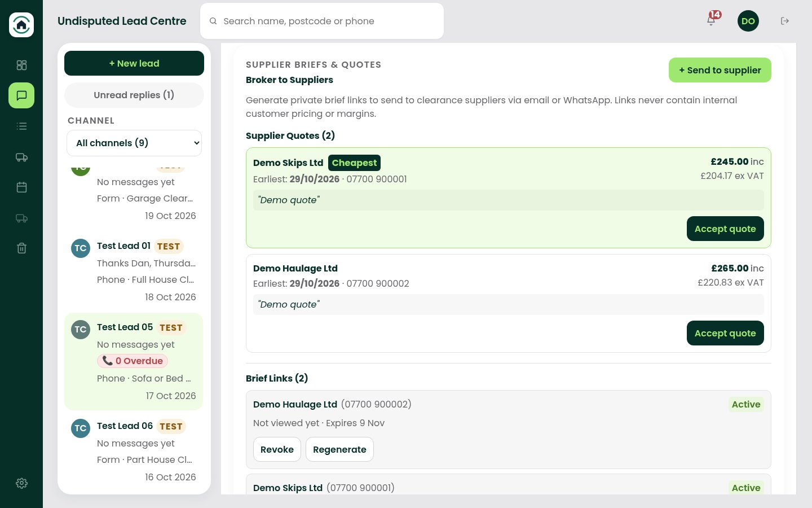Click Active status on Demo Skips link

click(x=746, y=488)
